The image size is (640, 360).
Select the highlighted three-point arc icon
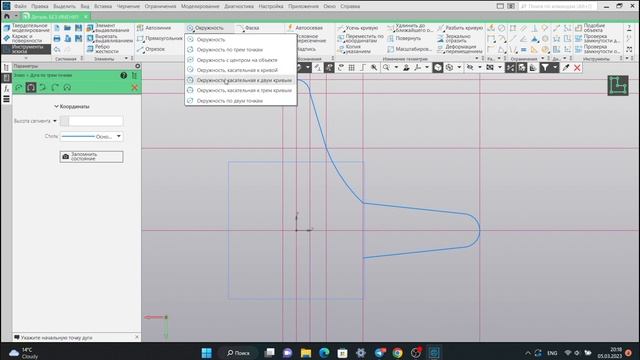tap(31, 87)
